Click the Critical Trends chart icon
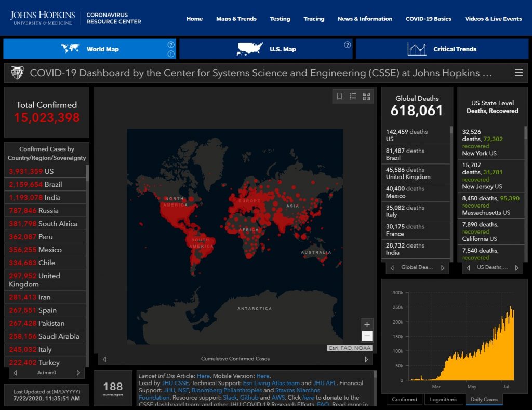The image size is (532, 410). coord(417,49)
